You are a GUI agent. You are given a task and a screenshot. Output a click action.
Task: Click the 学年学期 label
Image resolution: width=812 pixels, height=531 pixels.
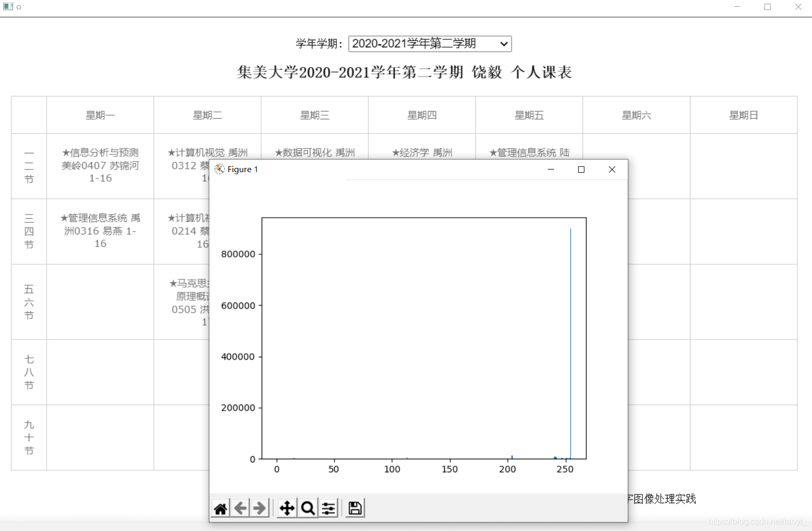319,43
